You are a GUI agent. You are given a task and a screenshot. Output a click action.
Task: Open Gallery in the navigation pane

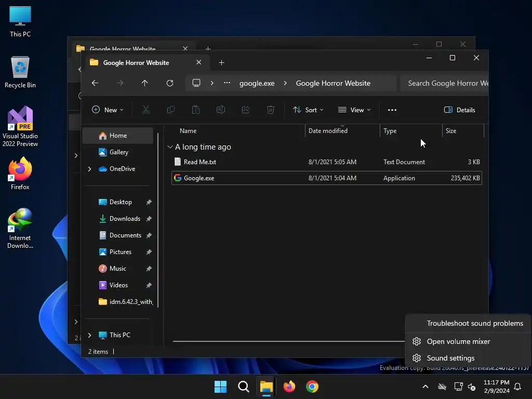click(x=118, y=152)
